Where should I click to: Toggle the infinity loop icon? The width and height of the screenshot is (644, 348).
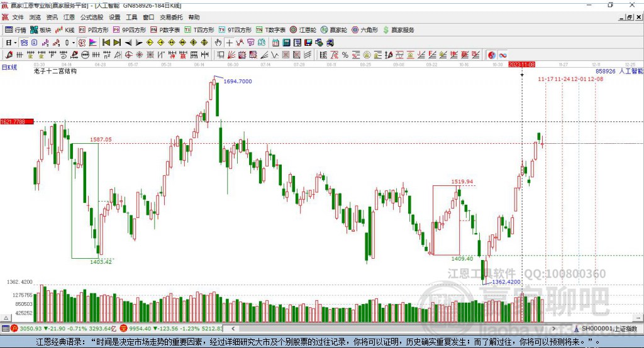(x=502, y=55)
